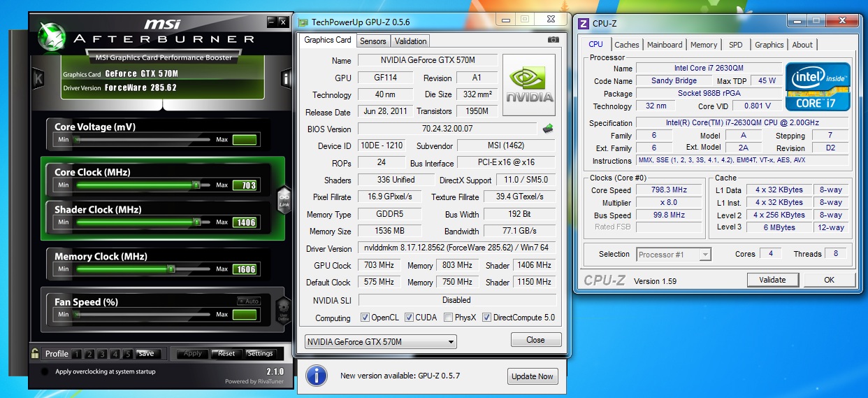Switch to the Graphics Card tab in GPU-Z
868x398 pixels.
328,40
